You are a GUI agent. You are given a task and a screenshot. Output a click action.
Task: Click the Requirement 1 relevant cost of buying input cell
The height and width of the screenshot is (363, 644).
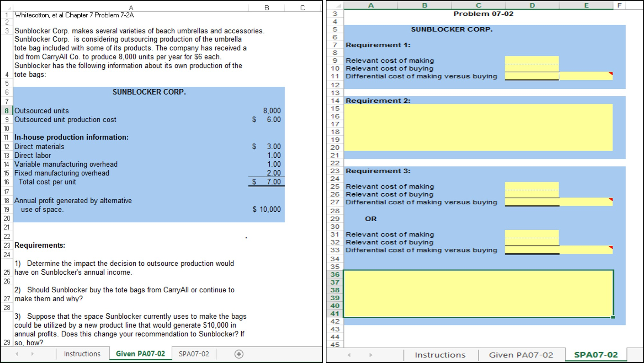click(x=532, y=68)
